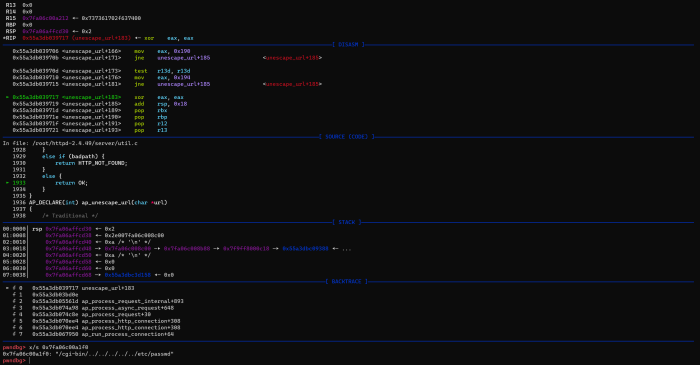Select frame 4 ap_process_request row
The width and height of the screenshot is (700, 366).
82,314
